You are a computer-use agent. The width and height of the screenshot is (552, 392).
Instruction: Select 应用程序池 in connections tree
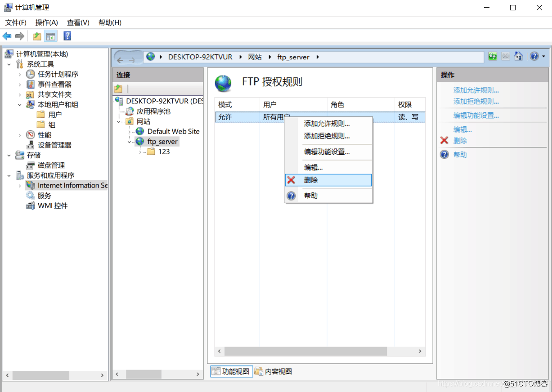(x=153, y=111)
